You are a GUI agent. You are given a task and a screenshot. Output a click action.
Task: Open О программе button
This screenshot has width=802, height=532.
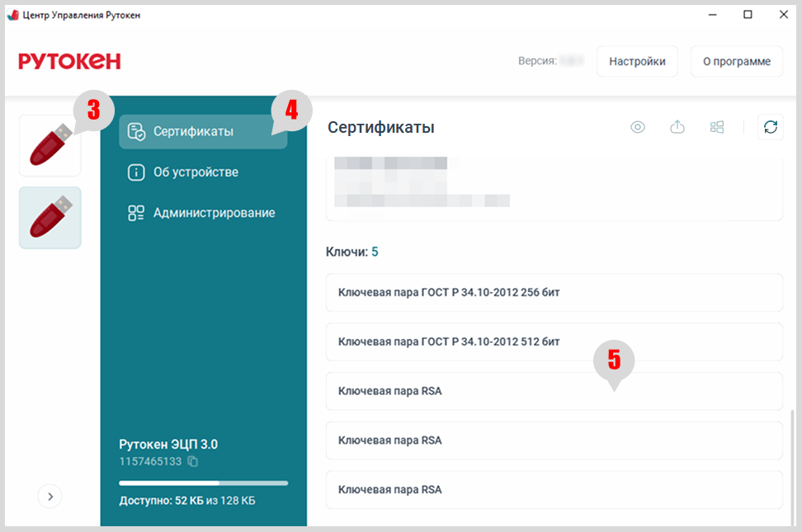(736, 62)
